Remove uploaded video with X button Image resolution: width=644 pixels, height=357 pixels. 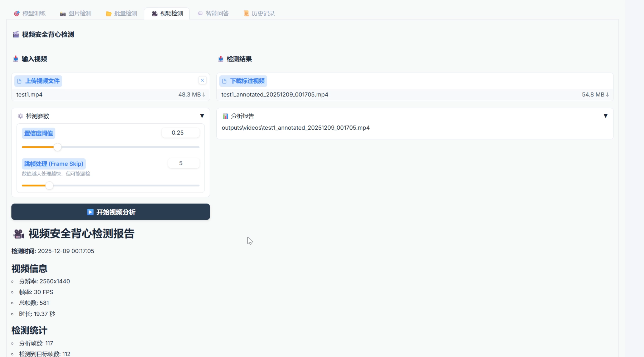tap(202, 80)
